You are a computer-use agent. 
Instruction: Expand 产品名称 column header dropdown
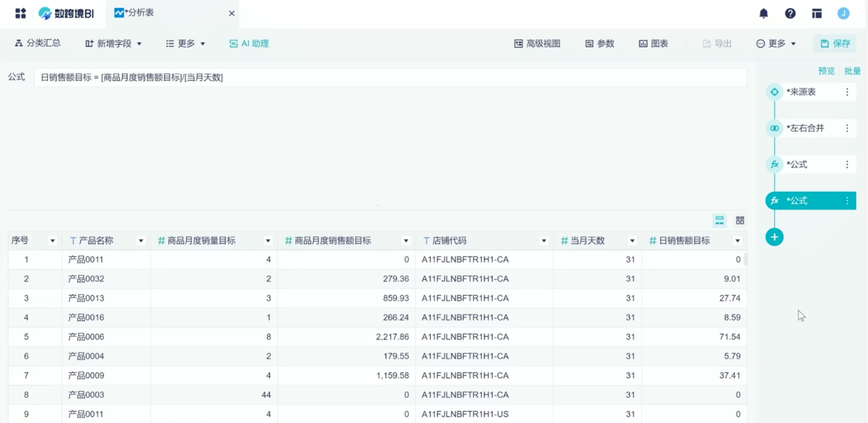point(141,241)
